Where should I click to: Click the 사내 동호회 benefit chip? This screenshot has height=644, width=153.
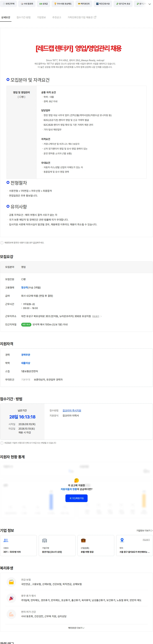point(27,4)
